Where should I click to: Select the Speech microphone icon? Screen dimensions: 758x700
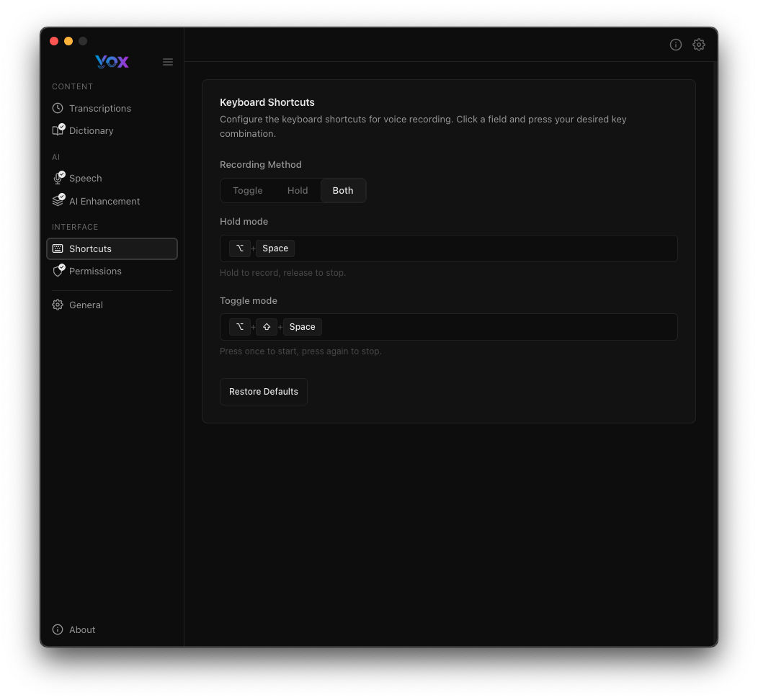point(58,178)
